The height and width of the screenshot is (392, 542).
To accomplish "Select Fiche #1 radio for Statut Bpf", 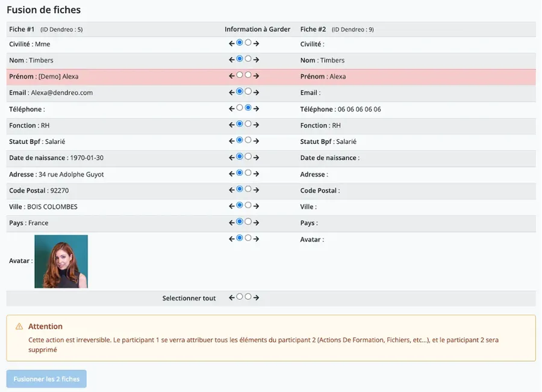I will (240, 140).
